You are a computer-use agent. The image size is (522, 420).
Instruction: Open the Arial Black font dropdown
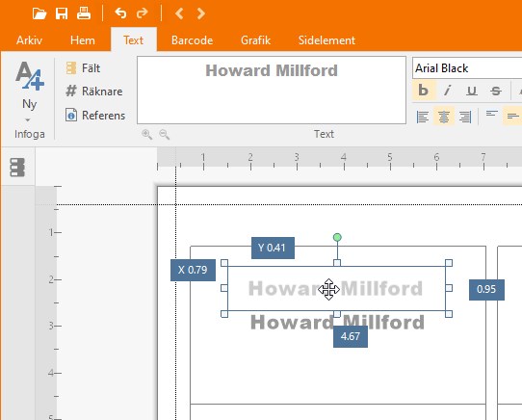(467, 68)
